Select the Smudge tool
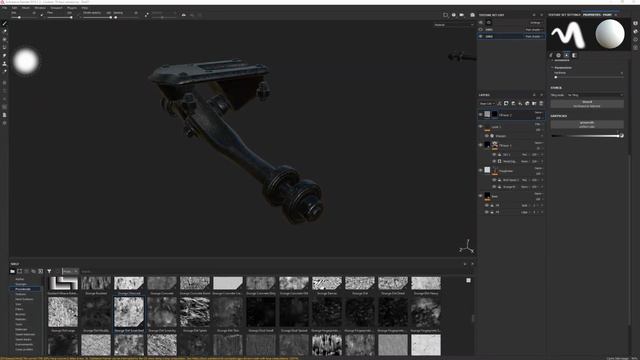Image resolution: width=640 pixels, height=360 pixels. [4, 56]
